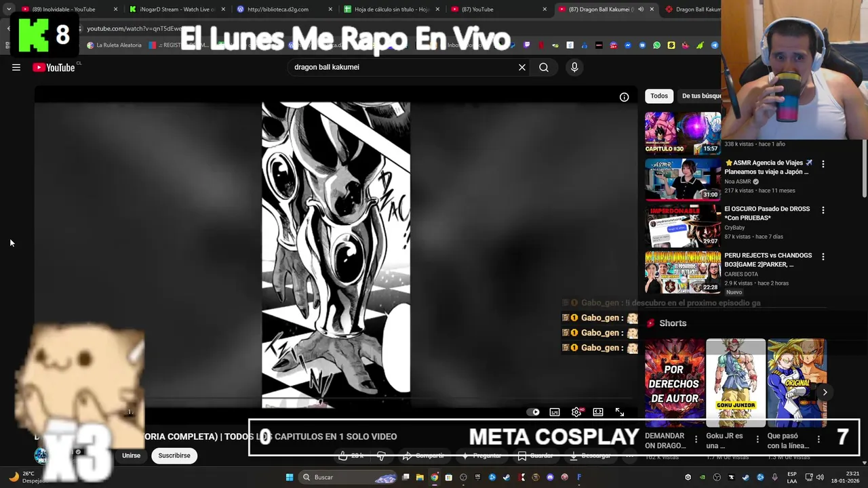Viewport: 868px width, 488px height.
Task: Select the 'Todos' filter chip
Action: [x=659, y=96]
